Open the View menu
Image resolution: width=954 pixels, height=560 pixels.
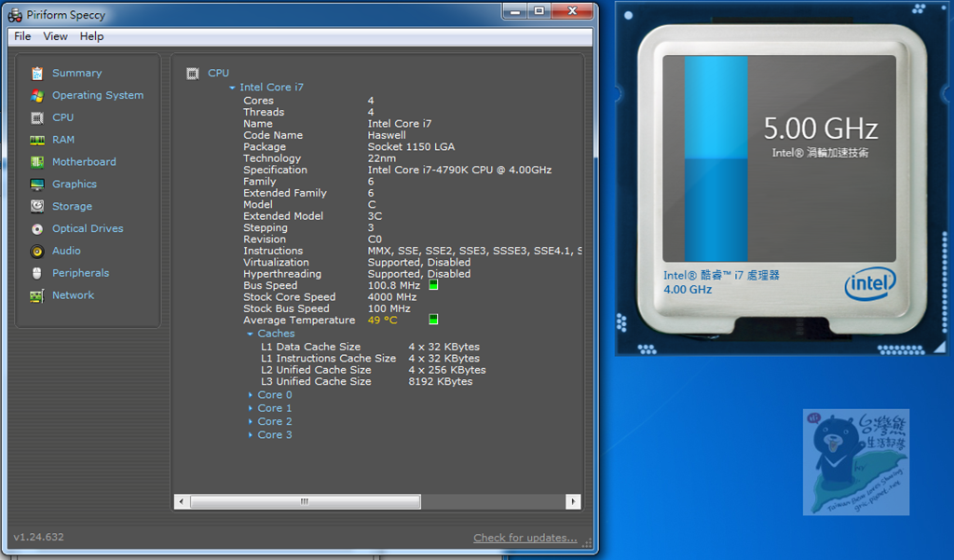point(55,36)
